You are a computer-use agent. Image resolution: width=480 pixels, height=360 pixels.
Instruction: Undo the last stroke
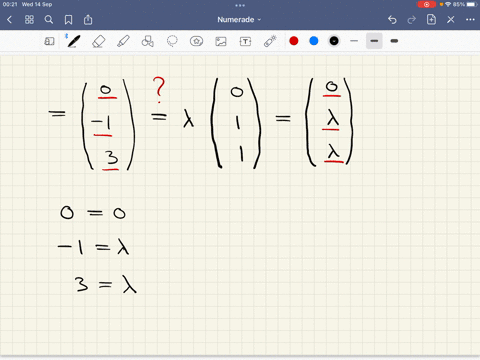pyautogui.click(x=392, y=20)
